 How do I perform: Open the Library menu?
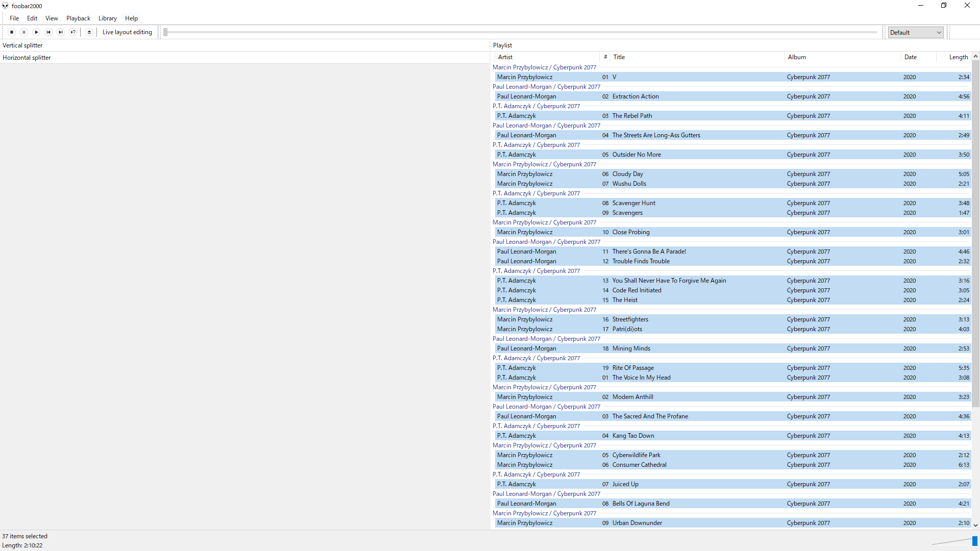[x=107, y=18]
